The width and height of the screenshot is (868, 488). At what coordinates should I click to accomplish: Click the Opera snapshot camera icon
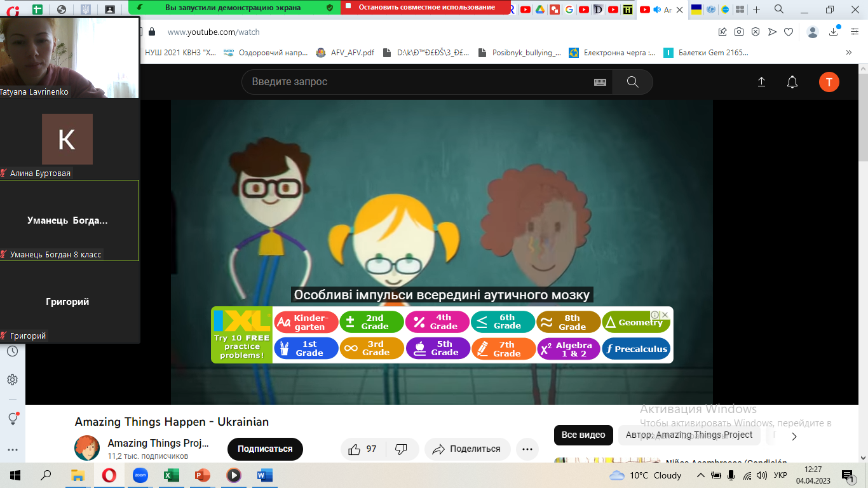(x=739, y=32)
